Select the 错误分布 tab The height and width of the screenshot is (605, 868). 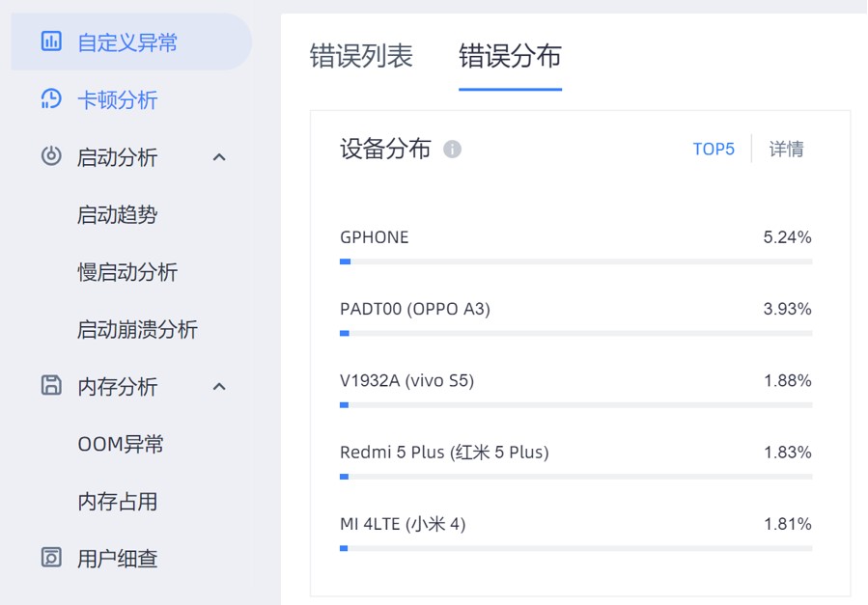(510, 56)
